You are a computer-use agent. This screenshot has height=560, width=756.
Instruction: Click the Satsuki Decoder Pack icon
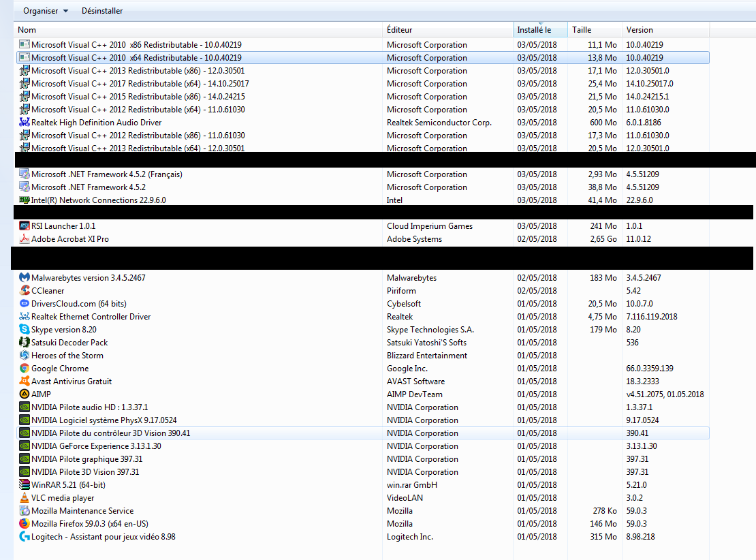click(x=24, y=343)
